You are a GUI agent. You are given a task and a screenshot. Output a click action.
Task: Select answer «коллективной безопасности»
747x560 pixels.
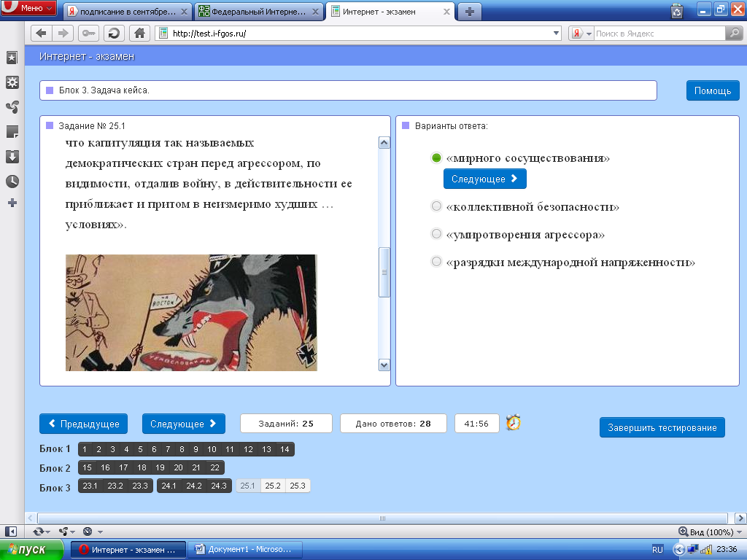tap(436, 206)
